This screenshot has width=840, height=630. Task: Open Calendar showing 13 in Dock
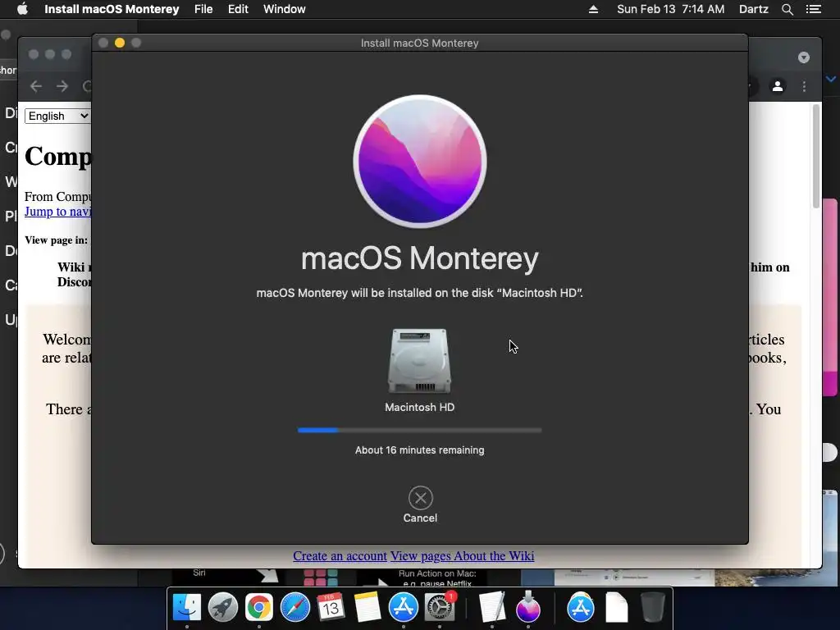[331, 608]
